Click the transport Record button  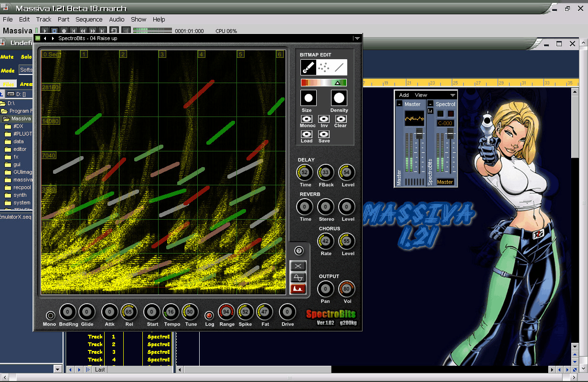pos(64,31)
